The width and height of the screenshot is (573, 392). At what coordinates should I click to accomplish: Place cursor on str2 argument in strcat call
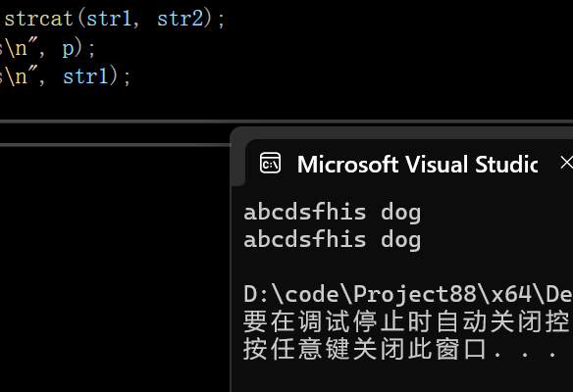181,19
